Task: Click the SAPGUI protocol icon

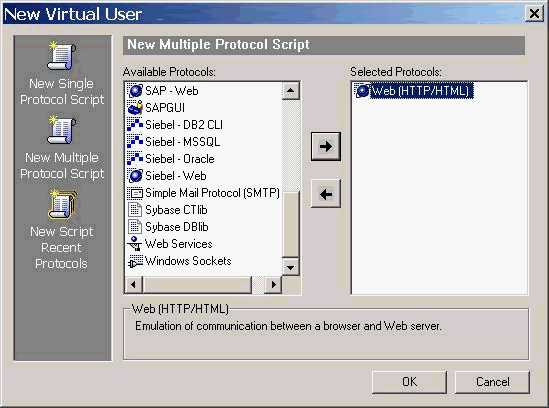Action: click(135, 108)
